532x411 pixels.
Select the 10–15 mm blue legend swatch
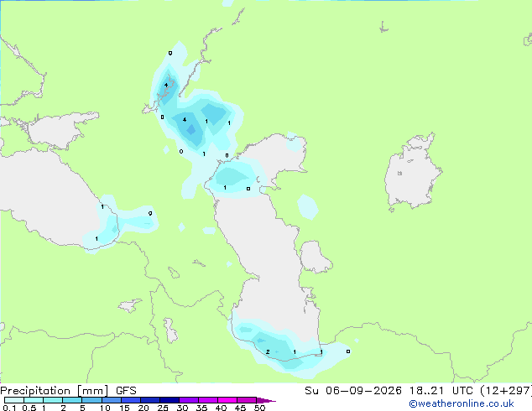pos(112,400)
